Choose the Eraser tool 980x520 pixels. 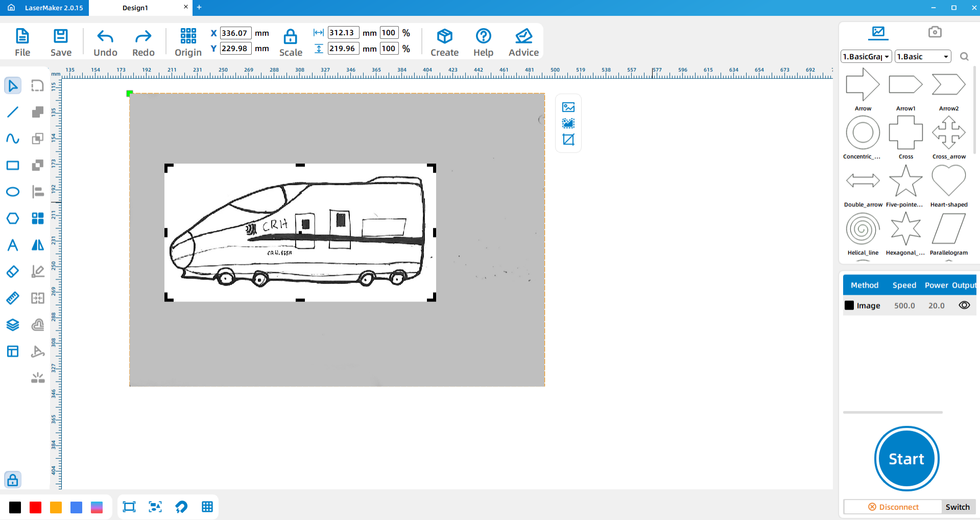point(13,271)
